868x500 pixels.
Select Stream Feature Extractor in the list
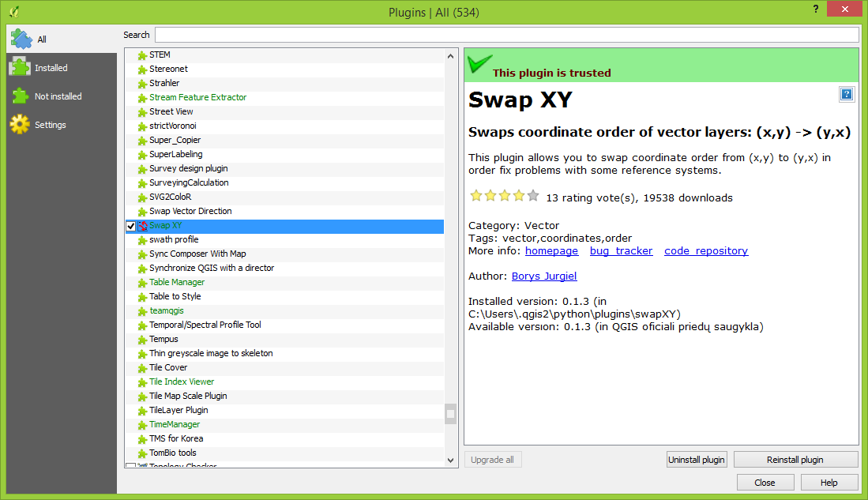(197, 97)
